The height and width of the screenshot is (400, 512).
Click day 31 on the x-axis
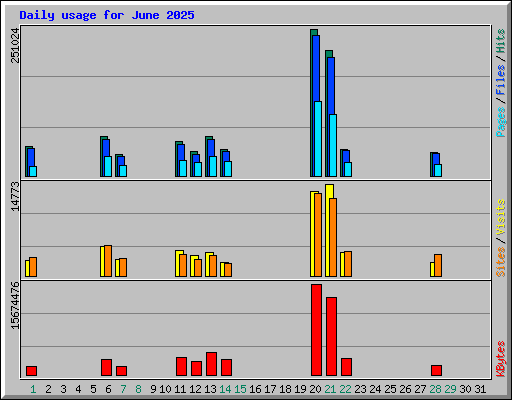click(480, 389)
